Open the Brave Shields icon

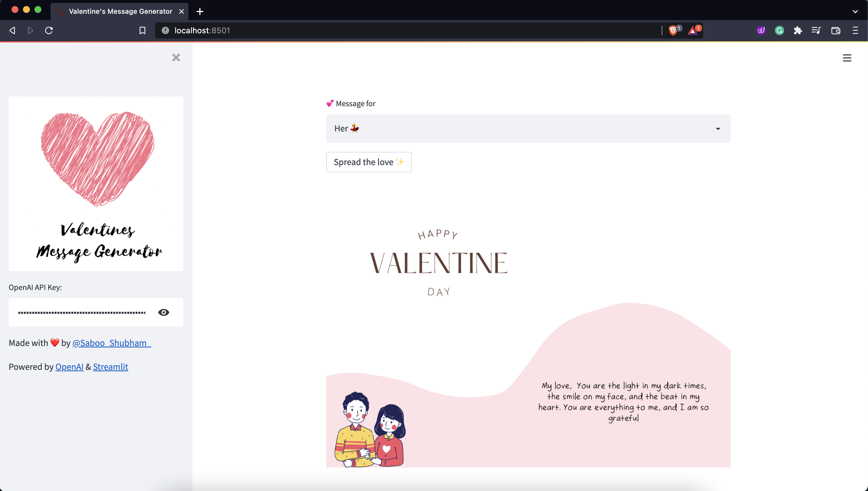673,30
